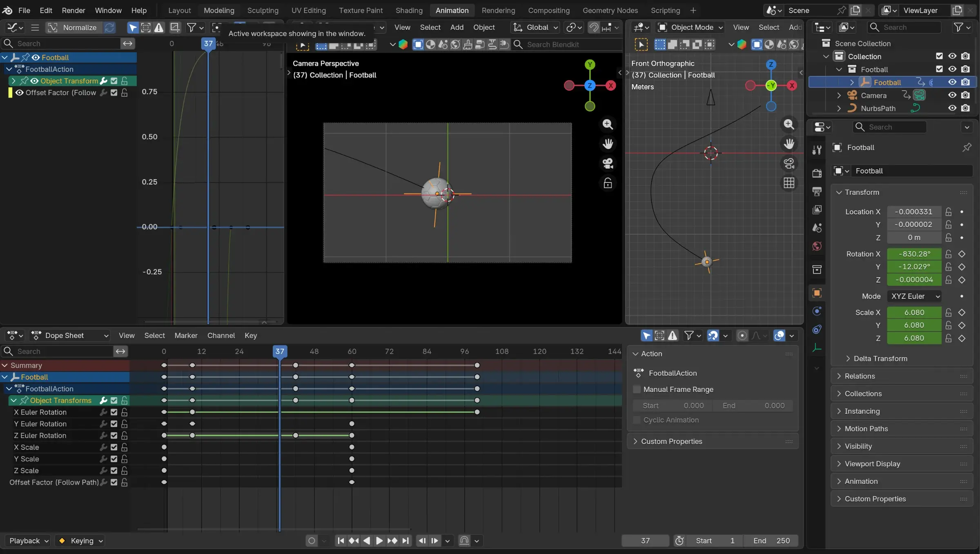Click the pin icon next to Football in properties
Screen dimensions: 980x554
pos(967,147)
